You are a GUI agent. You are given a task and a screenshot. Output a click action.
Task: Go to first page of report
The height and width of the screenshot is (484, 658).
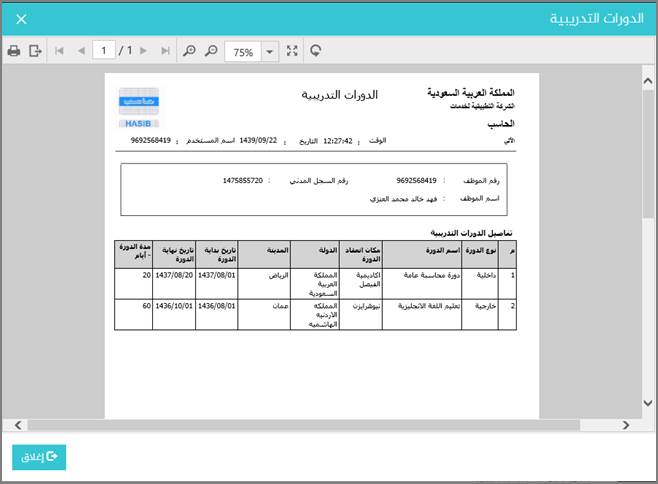pos(59,51)
